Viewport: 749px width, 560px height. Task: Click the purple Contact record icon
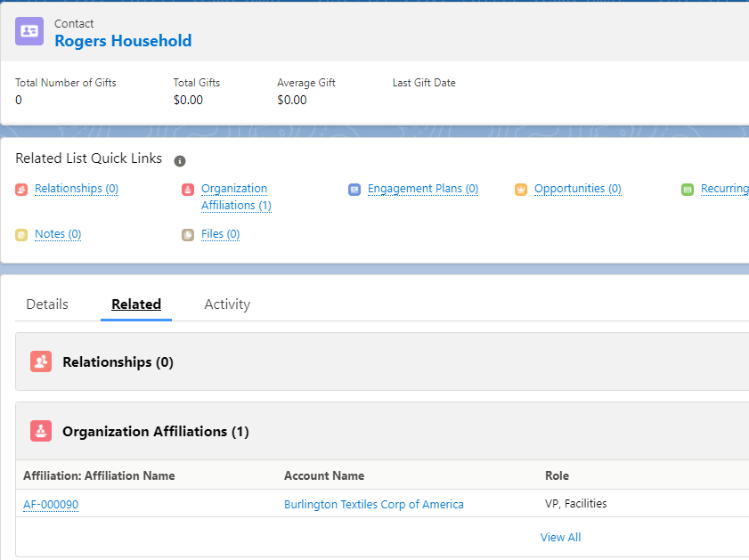[29, 31]
